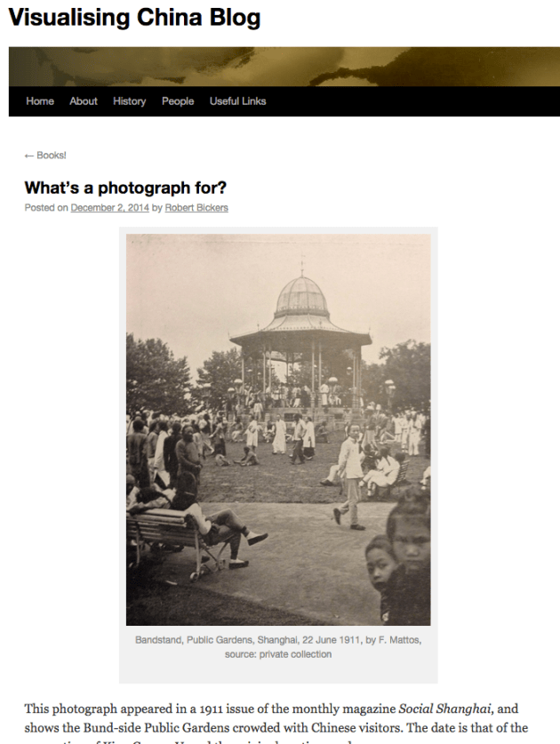Open the Useful Links page
This screenshot has height=744, width=560.
click(237, 101)
